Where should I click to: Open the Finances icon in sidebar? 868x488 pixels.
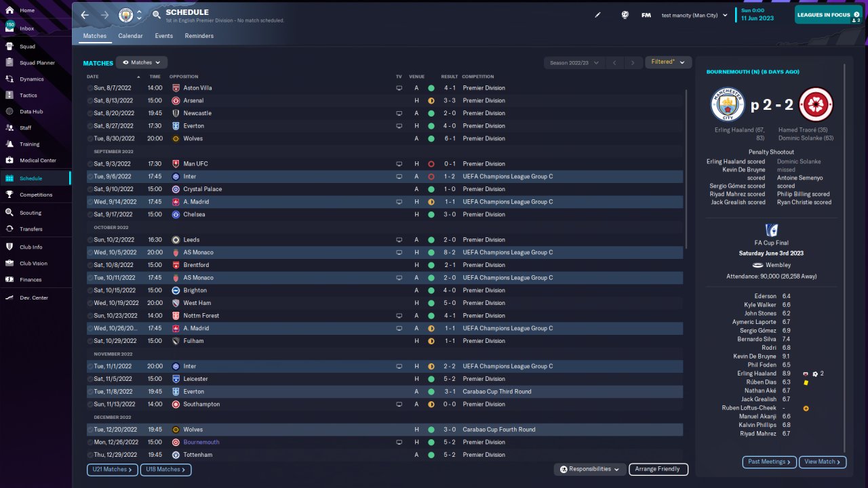[x=9, y=280]
